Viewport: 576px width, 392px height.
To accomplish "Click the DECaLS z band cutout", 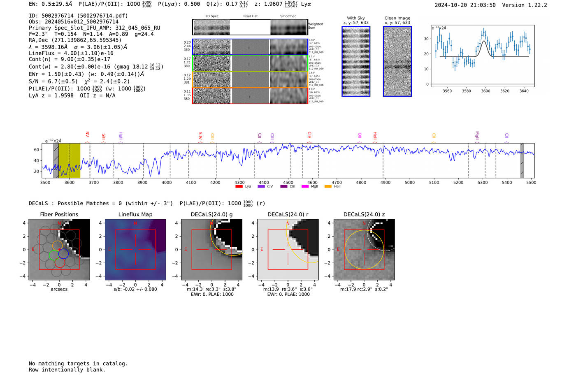I will (364, 250).
